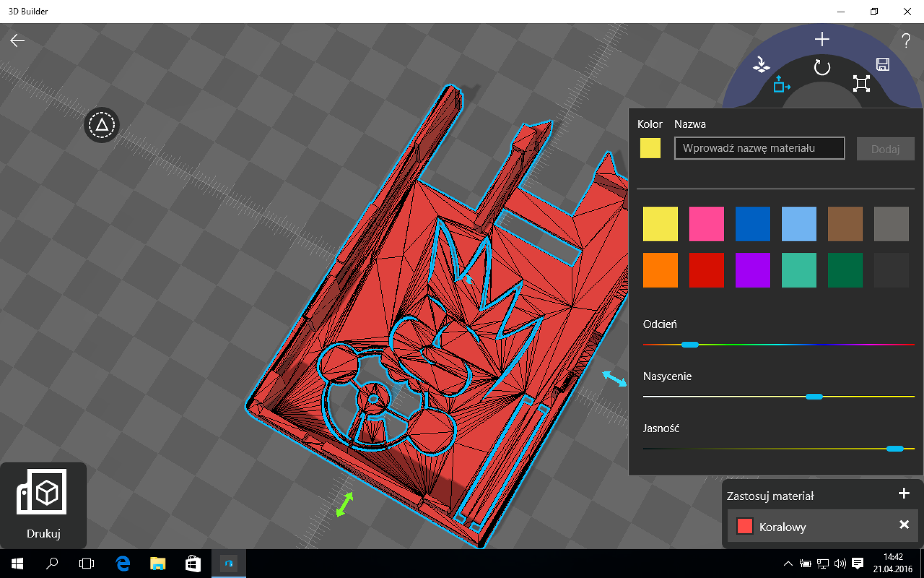Viewport: 924px width, 578px height.
Task: Pick the purple palette swatch
Action: (752, 270)
